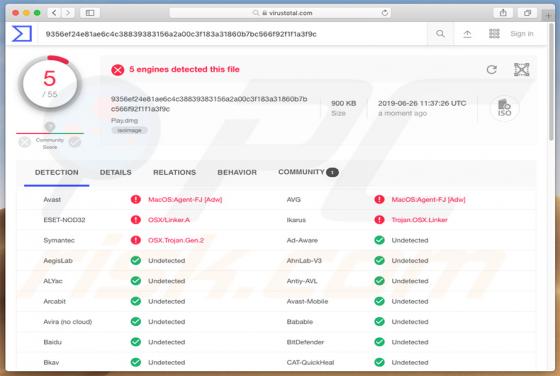Click the upload file icon
Image resolution: width=560 pixels, height=376 pixels.
point(467,34)
